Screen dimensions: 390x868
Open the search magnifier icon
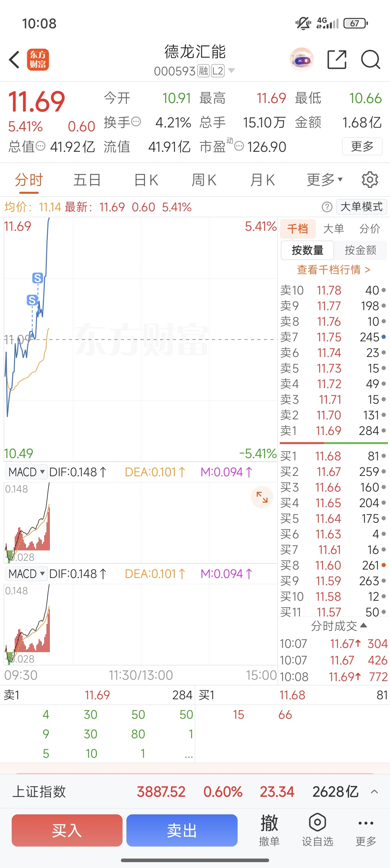(x=371, y=59)
